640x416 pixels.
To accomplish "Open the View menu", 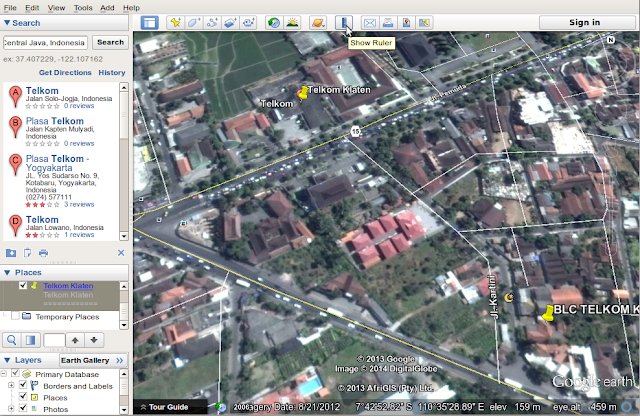I will point(56,8).
